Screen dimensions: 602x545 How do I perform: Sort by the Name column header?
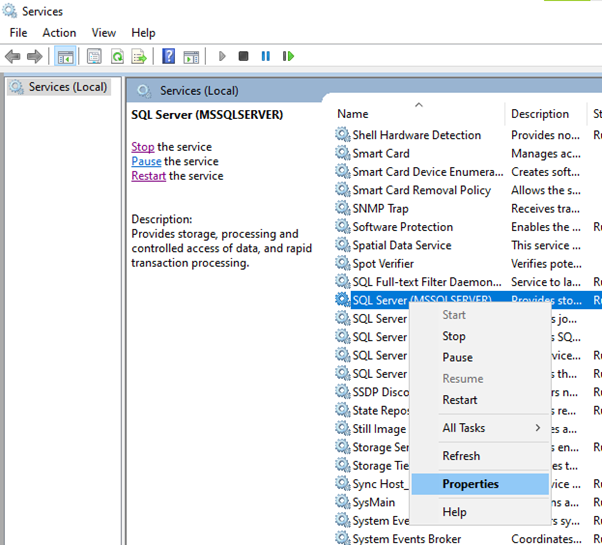coord(419,114)
